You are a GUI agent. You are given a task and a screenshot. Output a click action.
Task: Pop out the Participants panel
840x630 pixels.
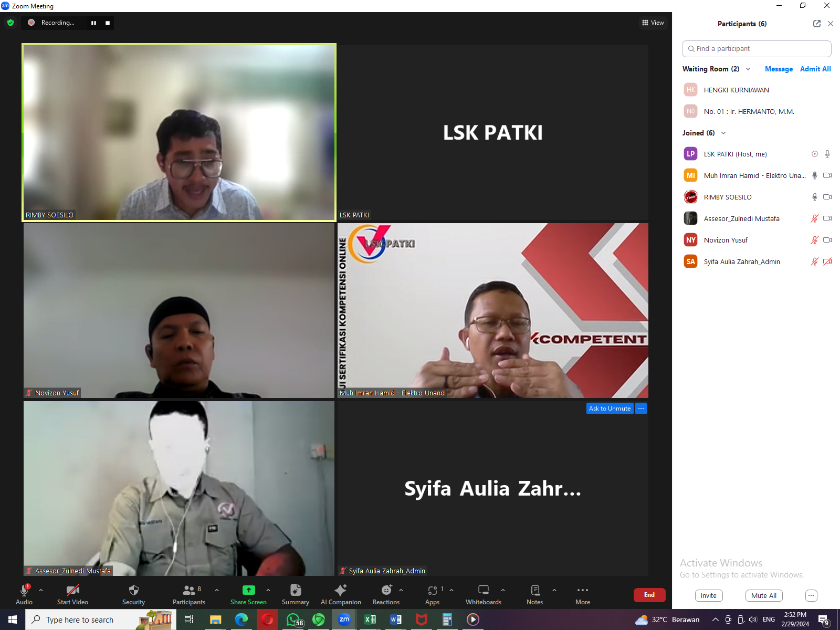click(817, 24)
